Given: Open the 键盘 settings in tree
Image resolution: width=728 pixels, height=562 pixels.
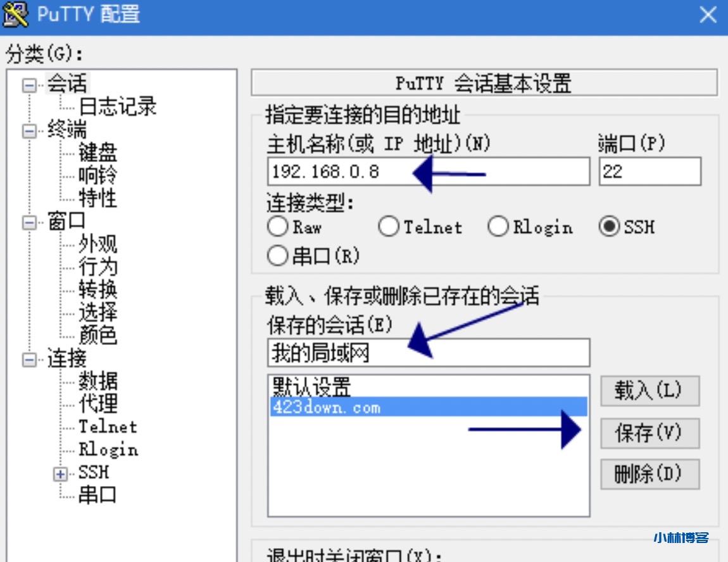Looking at the screenshot, I should pyautogui.click(x=97, y=153).
